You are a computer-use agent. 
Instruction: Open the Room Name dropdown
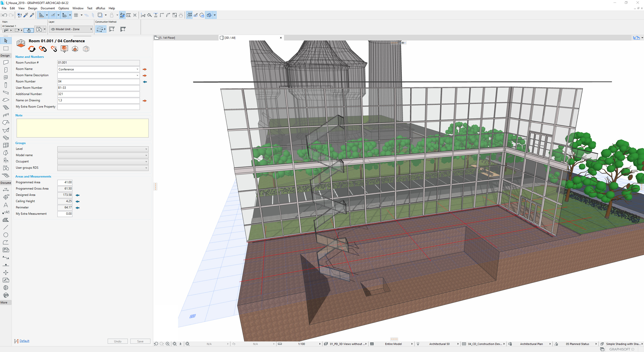[137, 69]
